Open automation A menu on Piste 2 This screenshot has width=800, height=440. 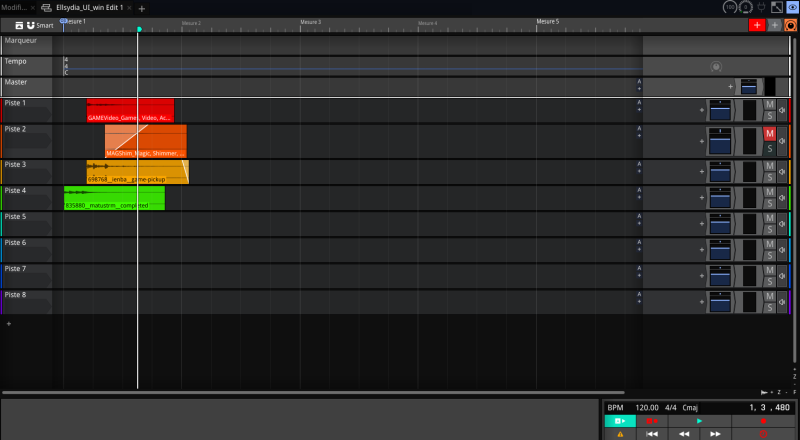click(639, 129)
